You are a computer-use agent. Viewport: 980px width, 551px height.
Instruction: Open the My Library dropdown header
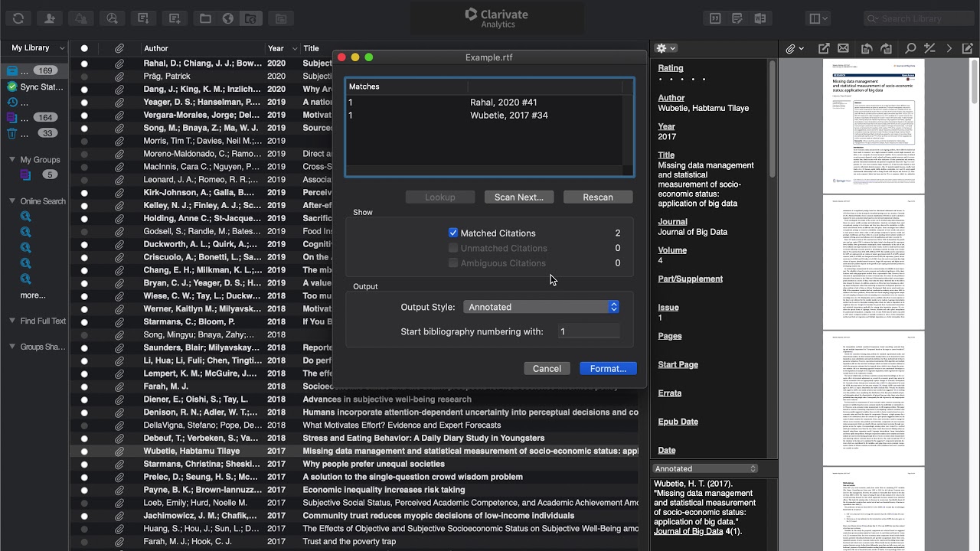(x=34, y=47)
